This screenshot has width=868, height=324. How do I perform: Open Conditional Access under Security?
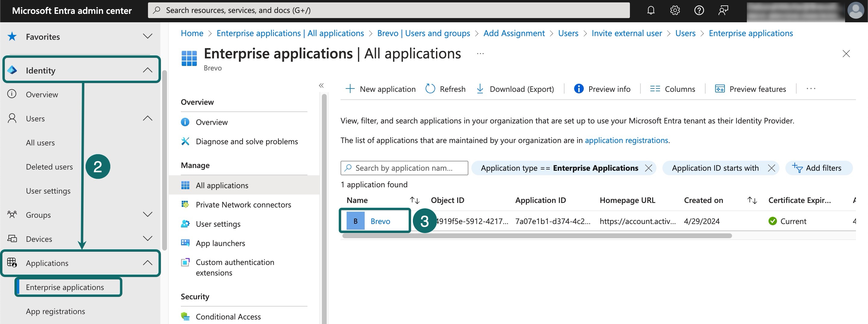(228, 316)
